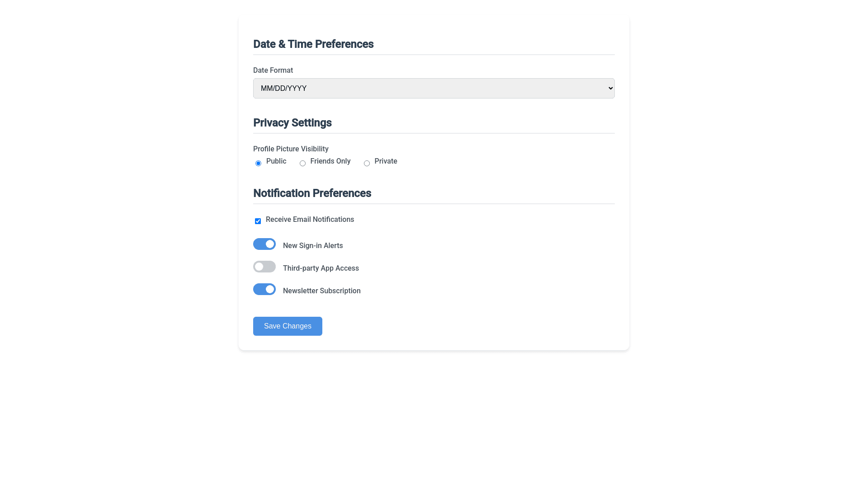Open the Date Format dropdown
868x488 pixels.
pos(434,88)
